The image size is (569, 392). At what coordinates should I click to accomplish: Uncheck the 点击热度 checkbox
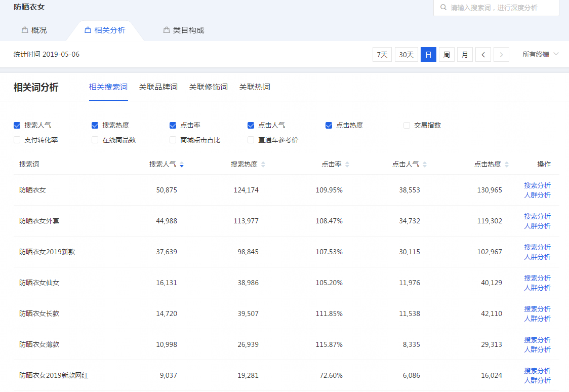click(x=329, y=125)
